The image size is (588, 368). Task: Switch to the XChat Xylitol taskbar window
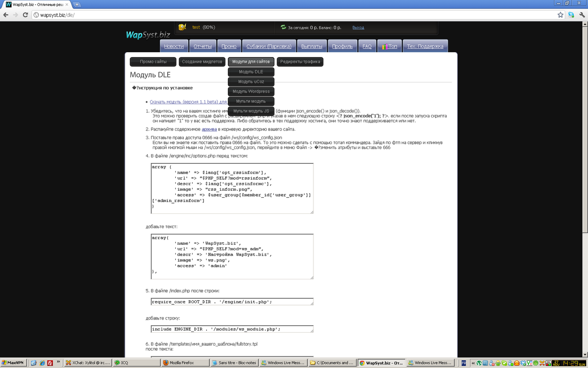click(88, 363)
